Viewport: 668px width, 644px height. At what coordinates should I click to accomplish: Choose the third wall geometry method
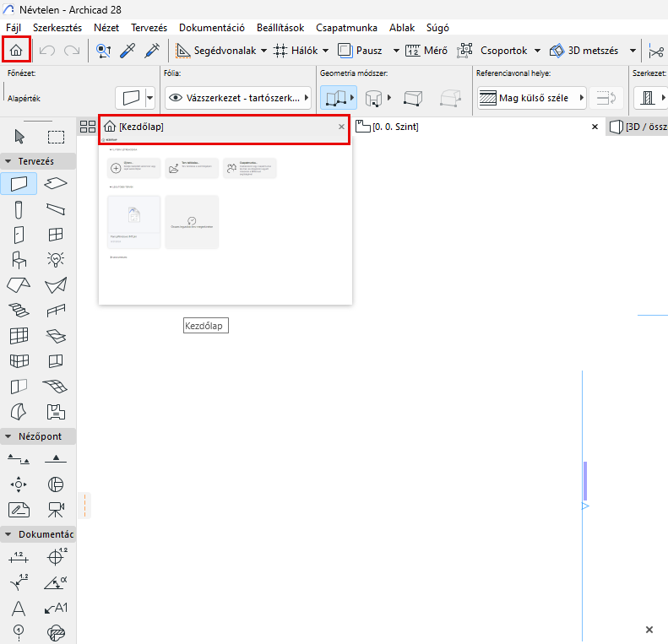[413, 98]
